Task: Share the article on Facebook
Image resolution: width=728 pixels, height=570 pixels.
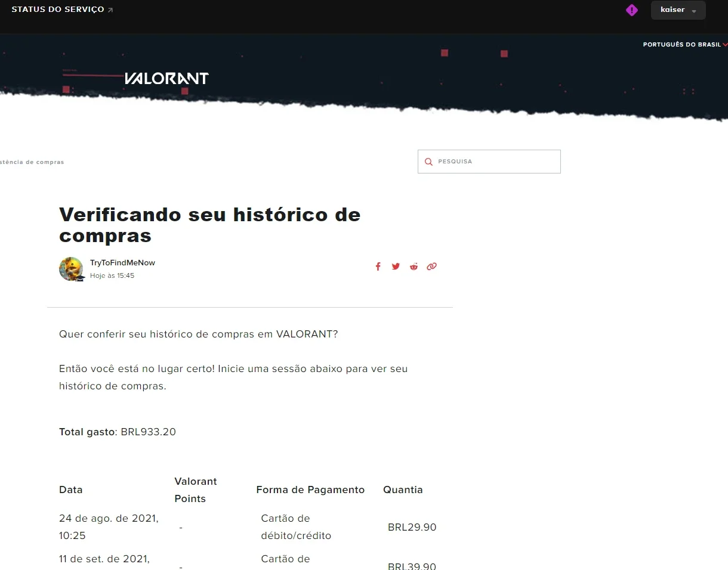Action: pyautogui.click(x=378, y=267)
